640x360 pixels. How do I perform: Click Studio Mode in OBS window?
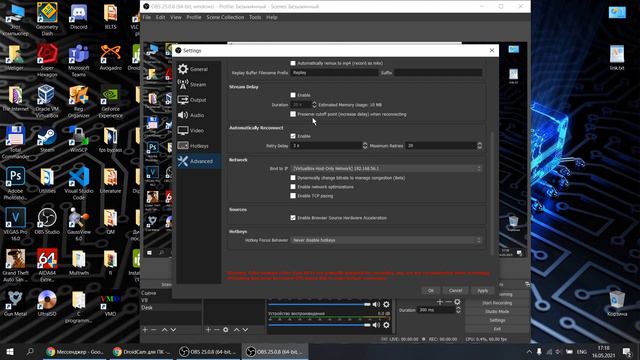point(497,311)
